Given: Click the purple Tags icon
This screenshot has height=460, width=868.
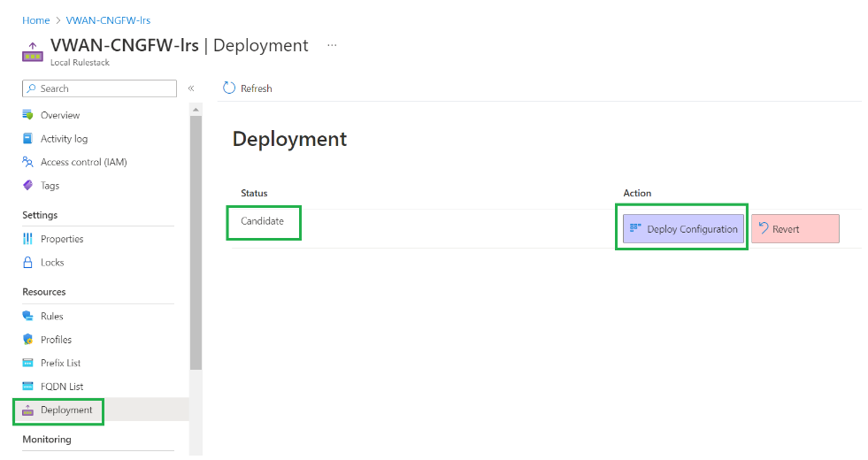Looking at the screenshot, I should click(x=27, y=186).
